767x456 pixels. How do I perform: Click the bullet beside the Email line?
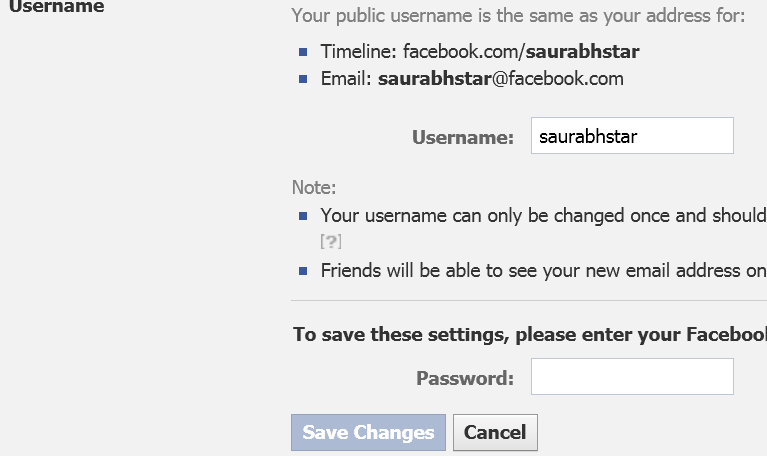point(303,79)
